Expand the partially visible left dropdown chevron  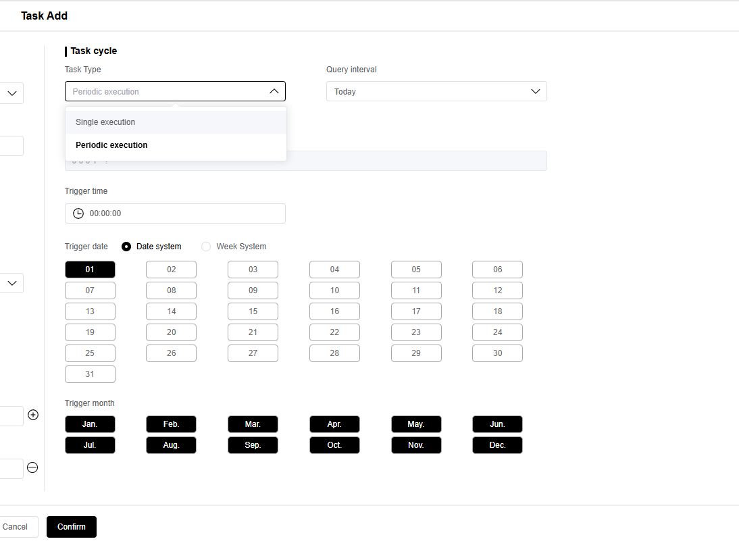pyautogui.click(x=12, y=94)
